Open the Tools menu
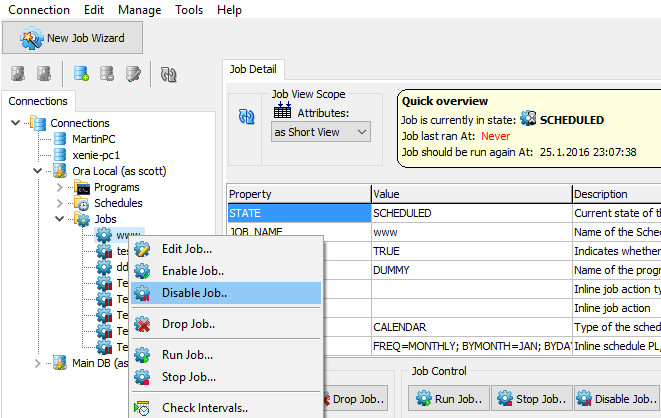Image resolution: width=661 pixels, height=418 pixels. [189, 10]
